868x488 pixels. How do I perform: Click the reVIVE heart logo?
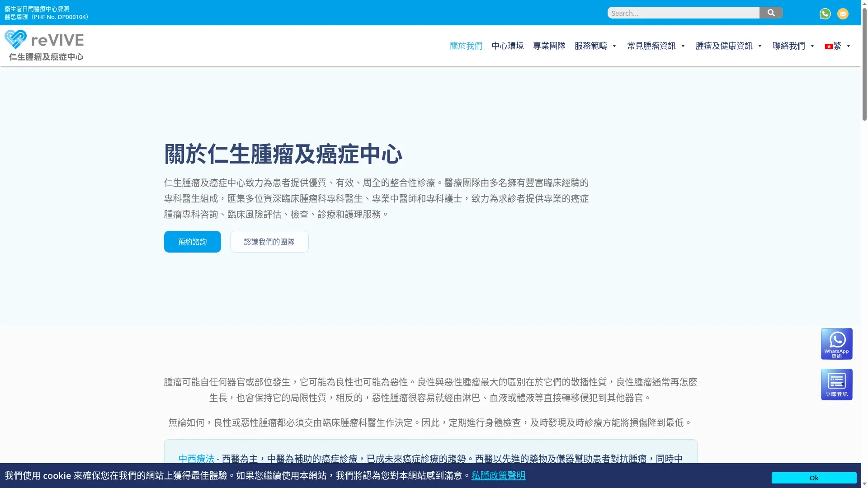tap(15, 39)
